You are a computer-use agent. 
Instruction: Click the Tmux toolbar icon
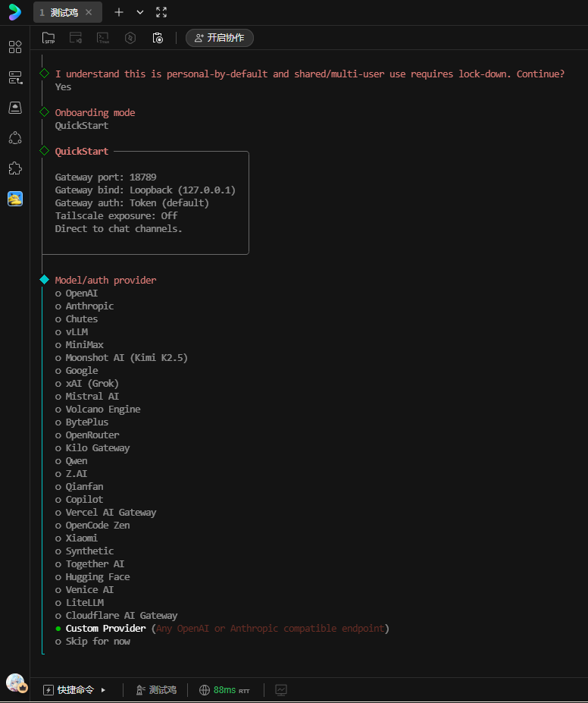[x=103, y=37]
